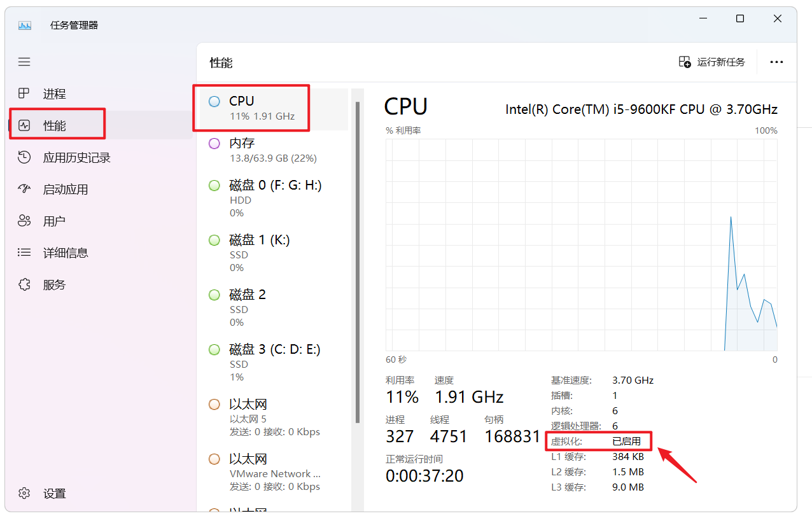Open 应用历史记录 in the sidebar
The width and height of the screenshot is (812, 523).
click(99, 157)
